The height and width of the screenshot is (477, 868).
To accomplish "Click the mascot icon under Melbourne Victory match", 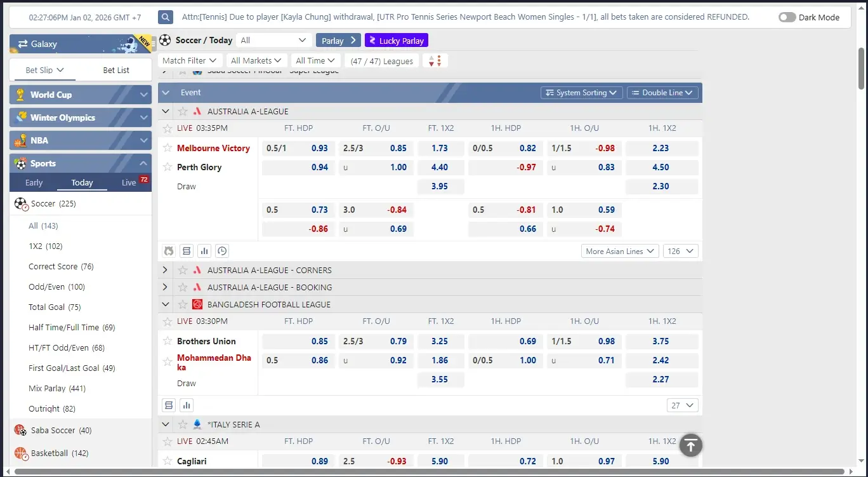I will (169, 251).
